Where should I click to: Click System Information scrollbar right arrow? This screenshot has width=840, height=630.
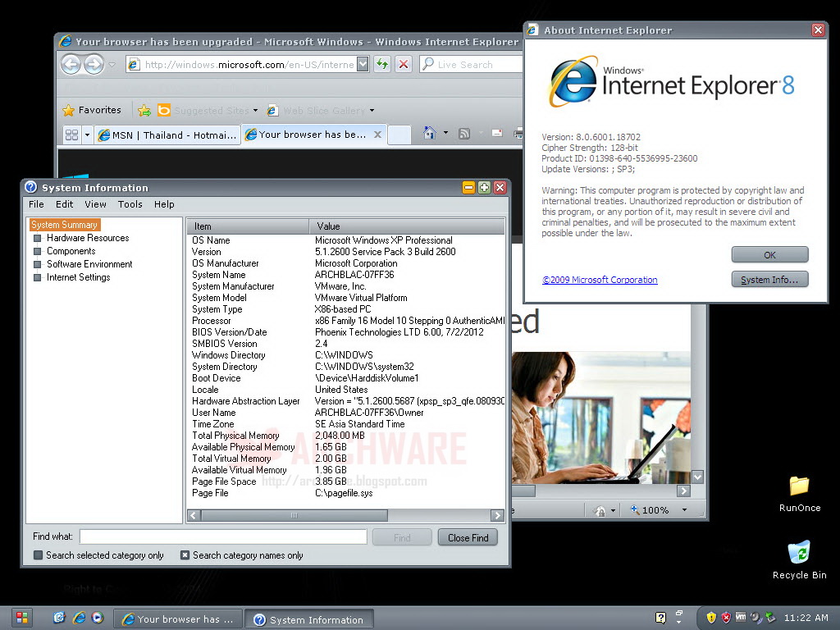pos(497,515)
